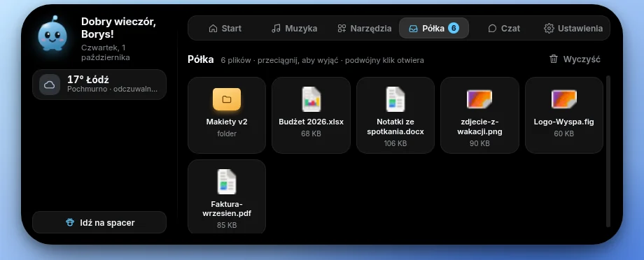Click the Wyczyść button

coord(575,59)
